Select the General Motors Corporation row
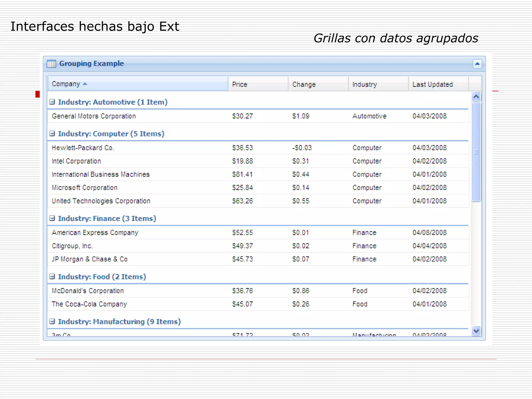Image resolution: width=532 pixels, height=399 pixels. tap(258, 116)
